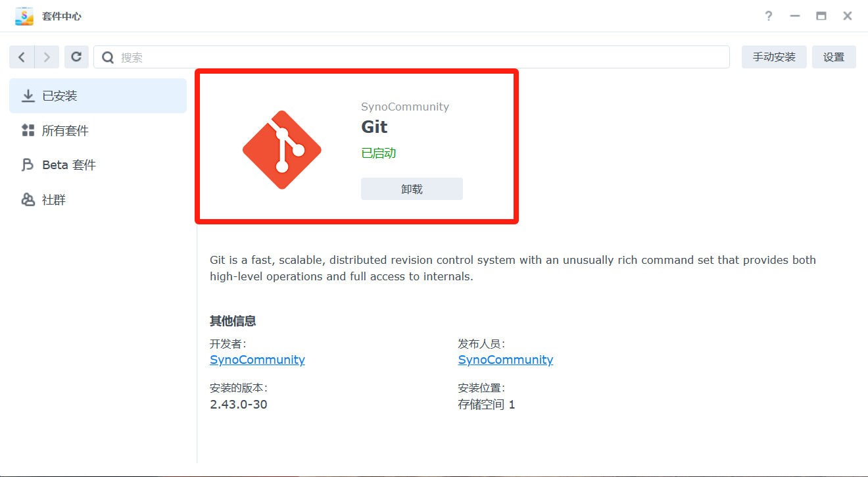Open the SynoCommunity link under 发布人员
This screenshot has width=868, height=477.
505,360
